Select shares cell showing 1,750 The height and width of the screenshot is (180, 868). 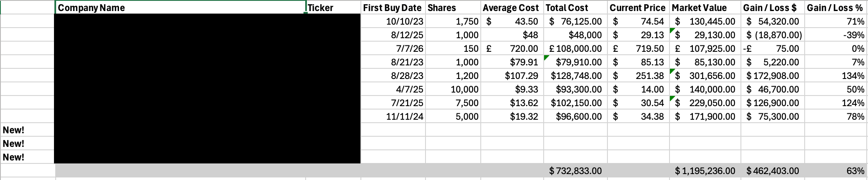pos(453,21)
